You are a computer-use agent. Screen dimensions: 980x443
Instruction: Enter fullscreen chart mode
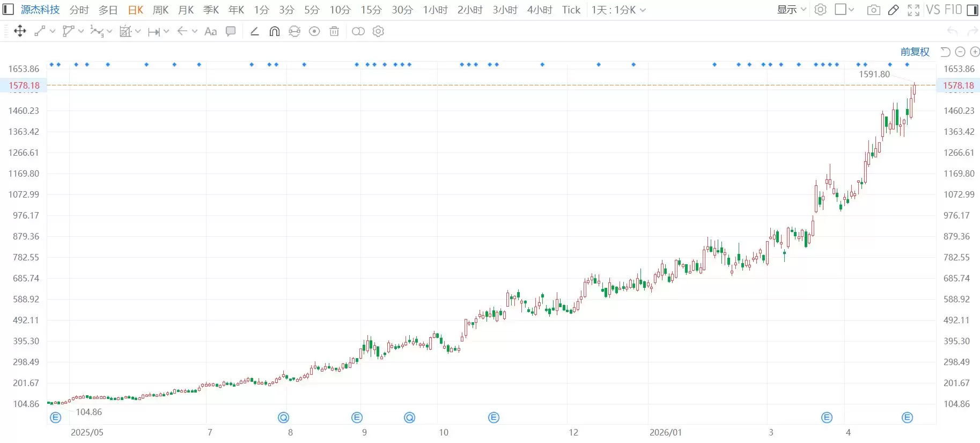tap(913, 10)
